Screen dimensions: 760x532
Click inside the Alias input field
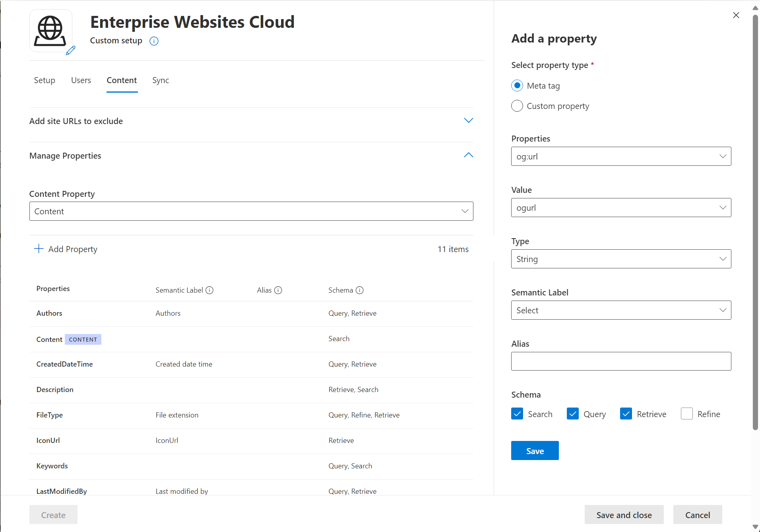coord(620,361)
